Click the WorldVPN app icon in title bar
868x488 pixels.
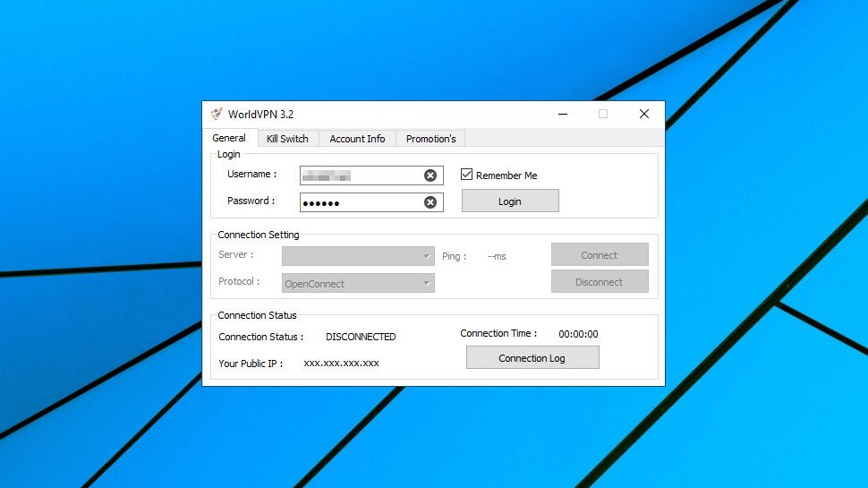217,114
